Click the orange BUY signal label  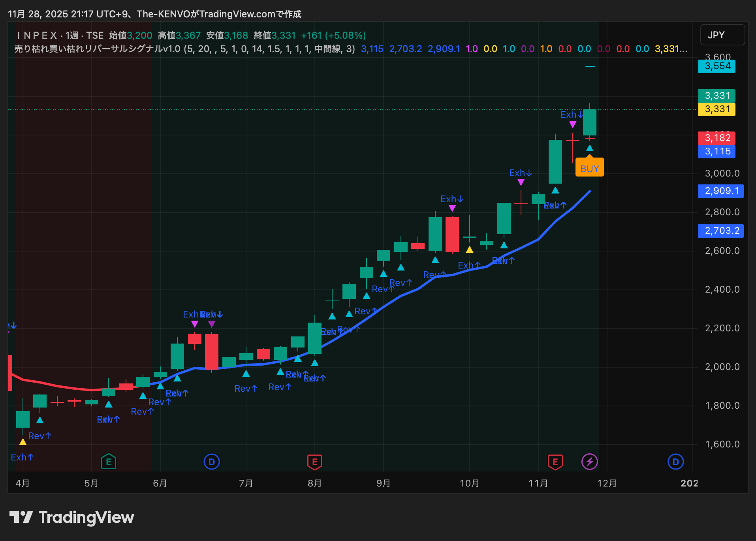(589, 169)
